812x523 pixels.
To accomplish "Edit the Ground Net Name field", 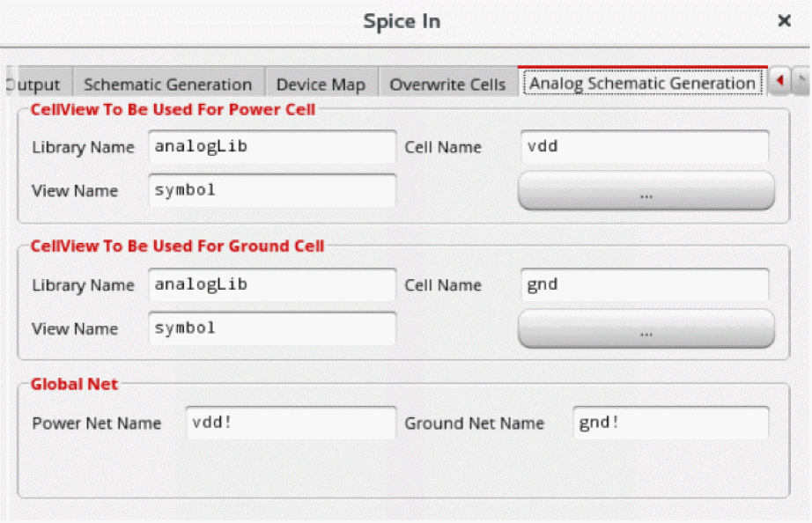I will (669, 423).
